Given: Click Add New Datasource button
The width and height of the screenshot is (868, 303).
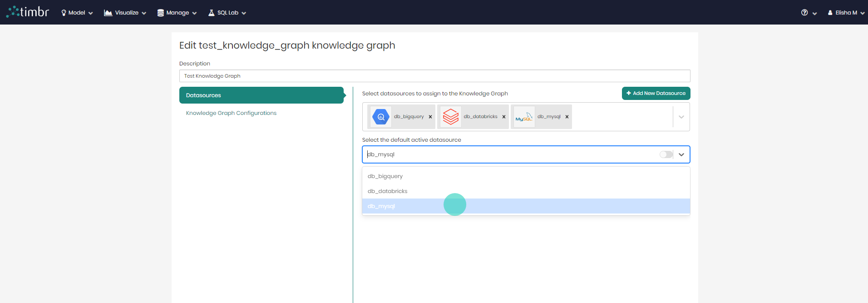Looking at the screenshot, I should (656, 93).
